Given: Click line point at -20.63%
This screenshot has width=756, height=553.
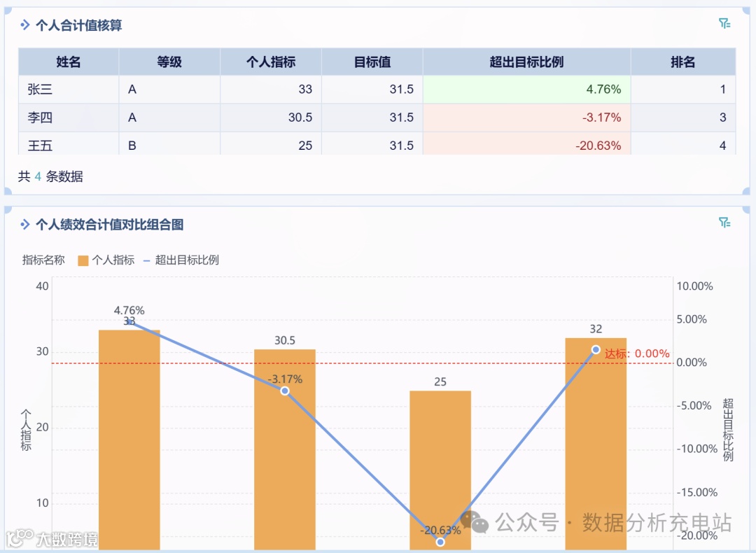Looking at the screenshot, I should pos(440,542).
